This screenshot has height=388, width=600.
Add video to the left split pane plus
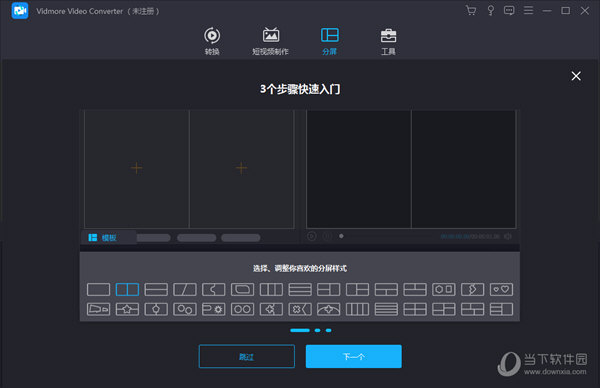pyautogui.click(x=137, y=168)
